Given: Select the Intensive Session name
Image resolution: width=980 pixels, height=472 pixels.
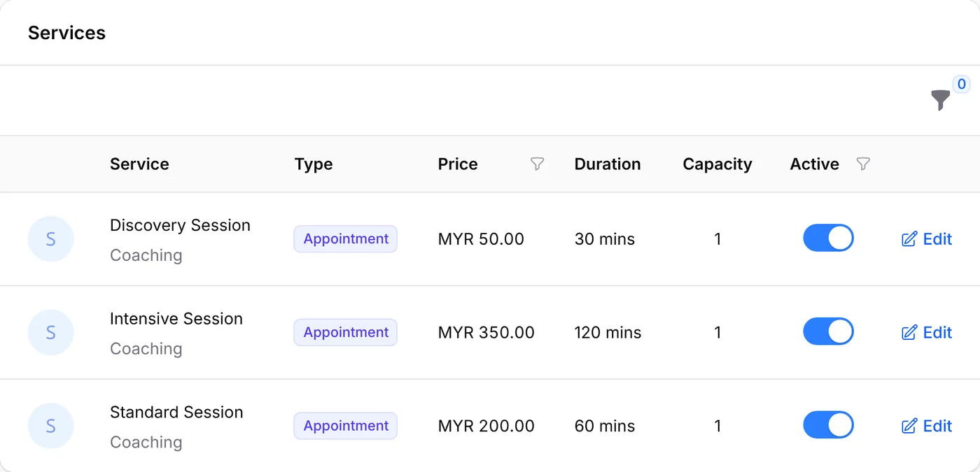Looking at the screenshot, I should click(x=176, y=319).
